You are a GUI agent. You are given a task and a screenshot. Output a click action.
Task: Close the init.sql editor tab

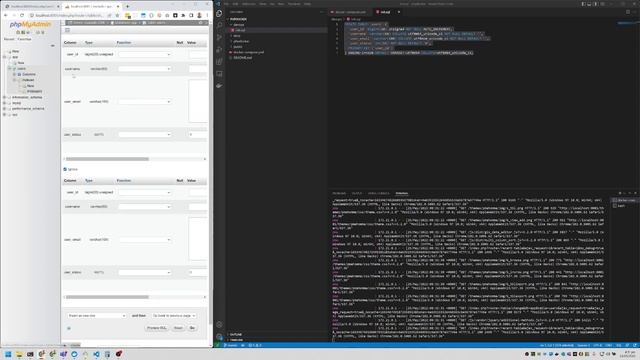click(399, 12)
